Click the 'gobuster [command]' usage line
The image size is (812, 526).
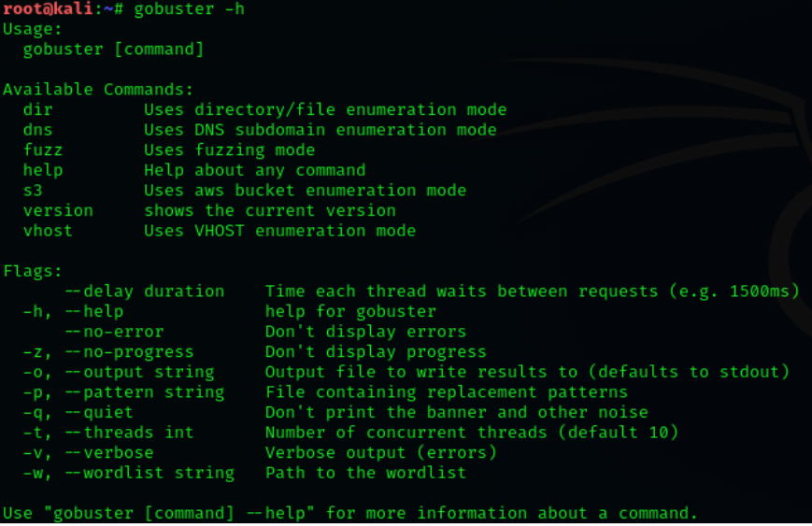pyautogui.click(x=113, y=50)
